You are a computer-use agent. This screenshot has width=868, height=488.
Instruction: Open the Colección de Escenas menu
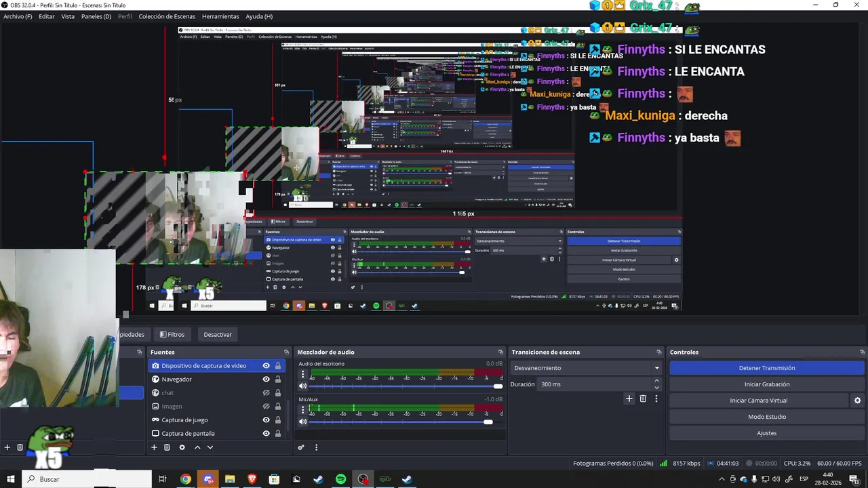click(167, 16)
